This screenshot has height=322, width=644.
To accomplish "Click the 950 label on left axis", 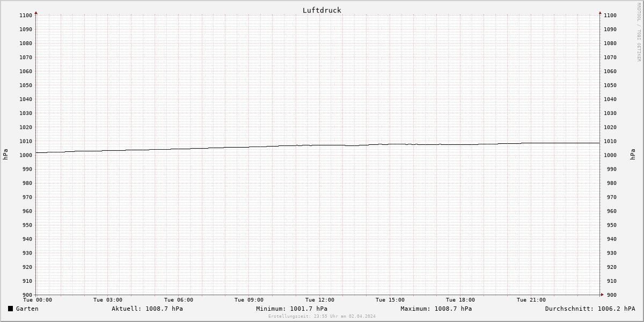I will pyautogui.click(x=27, y=225).
